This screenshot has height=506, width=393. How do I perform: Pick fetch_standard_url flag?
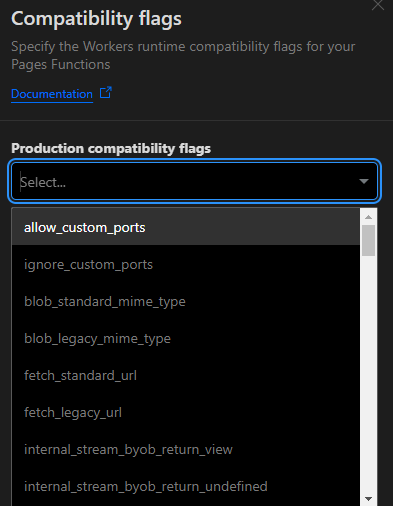point(186,375)
